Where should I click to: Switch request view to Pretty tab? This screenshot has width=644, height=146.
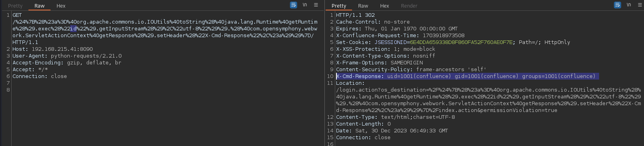coord(15,6)
